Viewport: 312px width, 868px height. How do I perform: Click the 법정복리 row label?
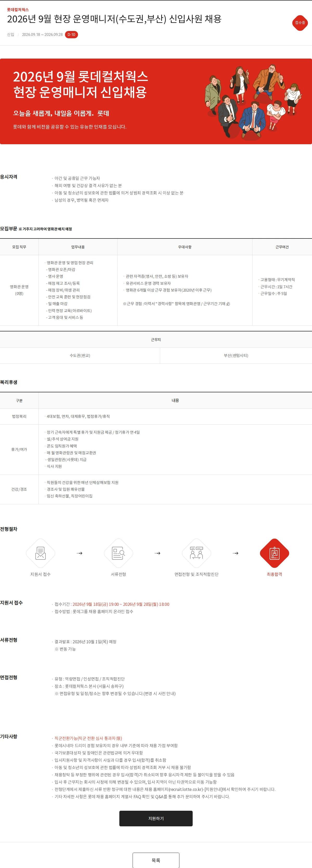(x=19, y=417)
